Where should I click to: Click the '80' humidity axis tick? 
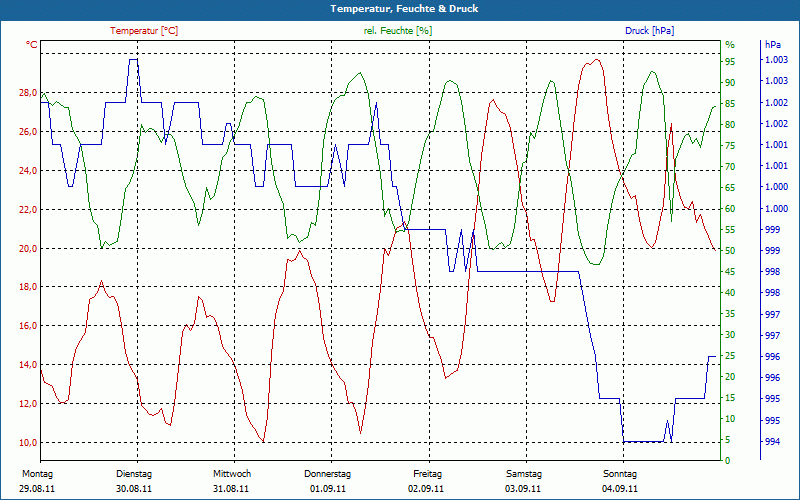730,124
